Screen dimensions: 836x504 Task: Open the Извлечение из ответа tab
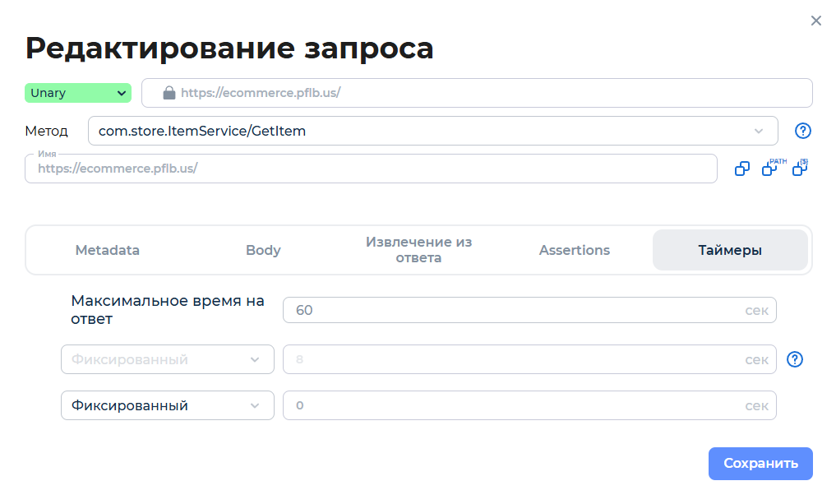(418, 250)
